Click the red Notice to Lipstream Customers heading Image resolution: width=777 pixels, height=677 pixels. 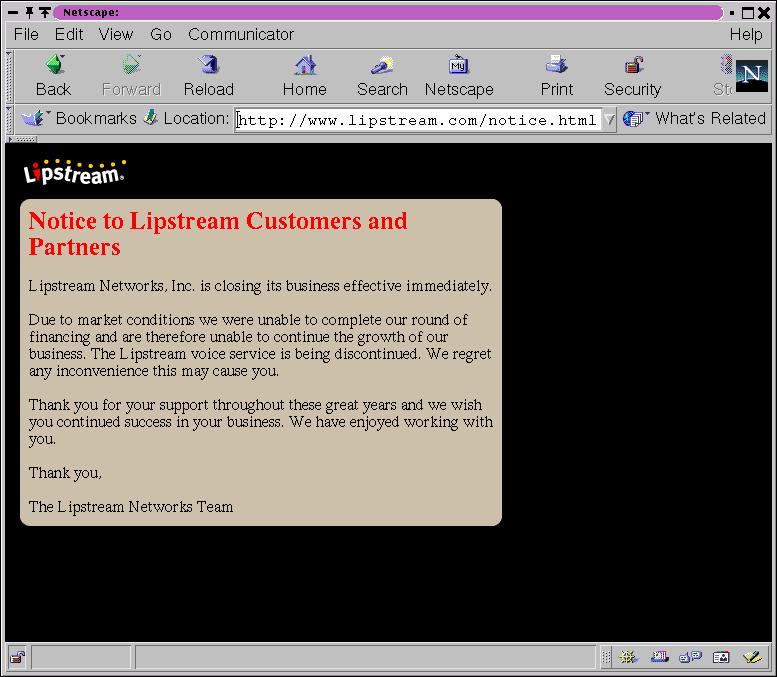click(218, 234)
